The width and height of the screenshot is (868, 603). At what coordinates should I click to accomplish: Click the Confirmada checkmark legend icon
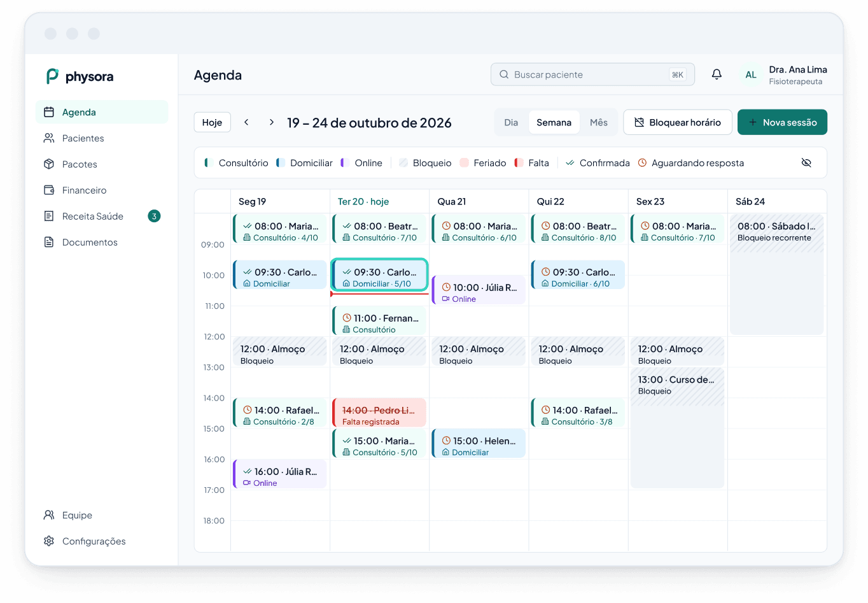coord(570,163)
